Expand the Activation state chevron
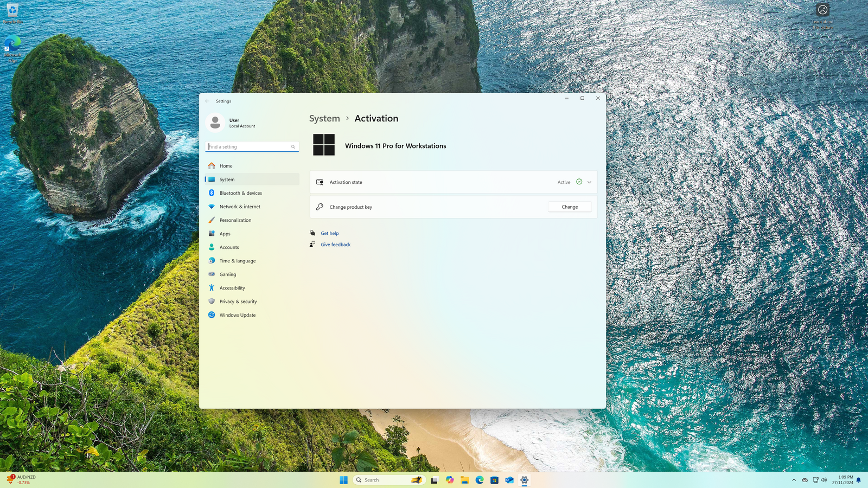This screenshot has width=868, height=488. tap(589, 182)
